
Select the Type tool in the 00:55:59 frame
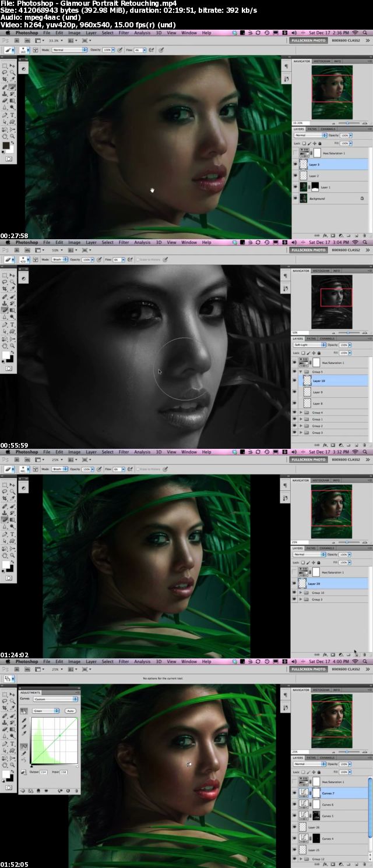click(13, 324)
